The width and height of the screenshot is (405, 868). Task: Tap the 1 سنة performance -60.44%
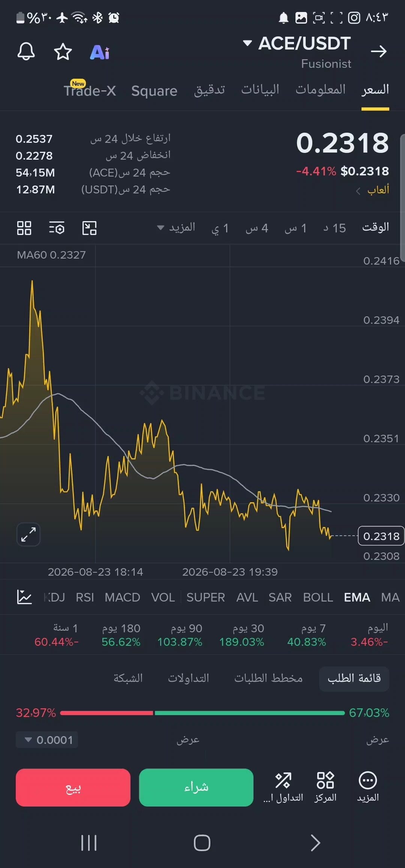[x=57, y=635]
